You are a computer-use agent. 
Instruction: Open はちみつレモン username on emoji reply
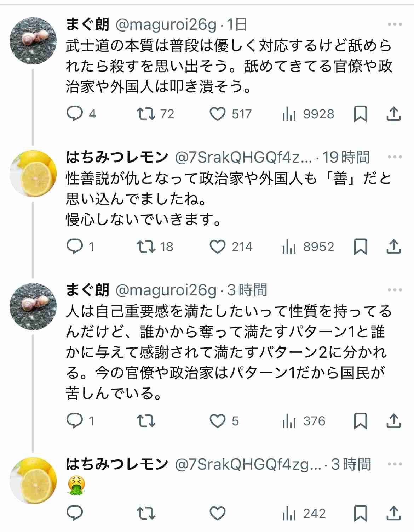[x=117, y=464]
